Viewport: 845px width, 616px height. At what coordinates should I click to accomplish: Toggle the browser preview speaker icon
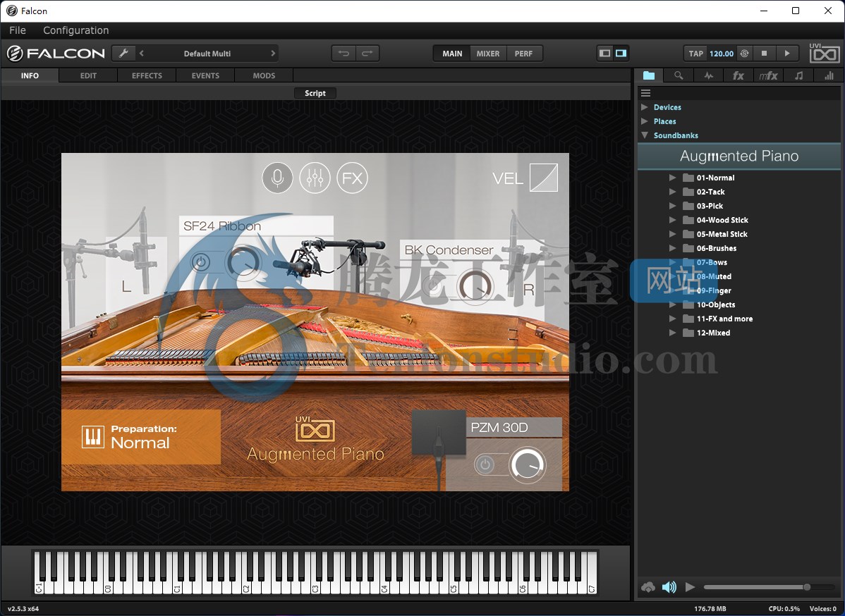click(669, 587)
